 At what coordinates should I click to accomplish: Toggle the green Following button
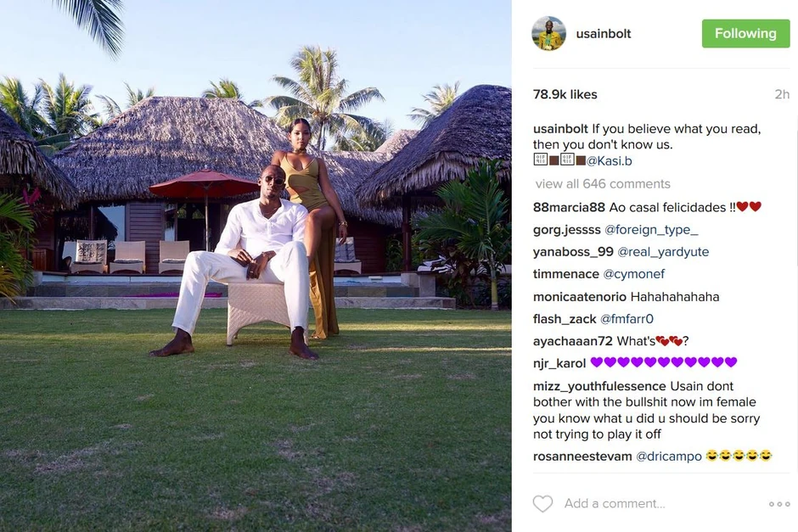point(745,34)
